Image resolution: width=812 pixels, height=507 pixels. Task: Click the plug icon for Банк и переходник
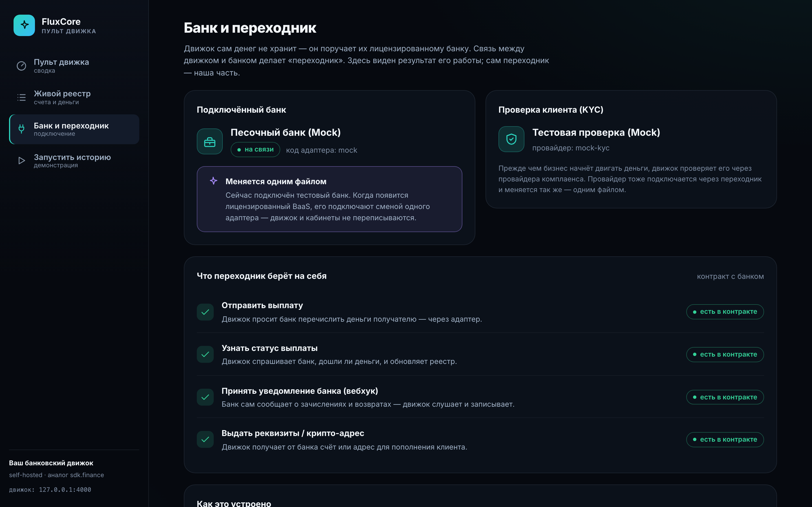[21, 129]
